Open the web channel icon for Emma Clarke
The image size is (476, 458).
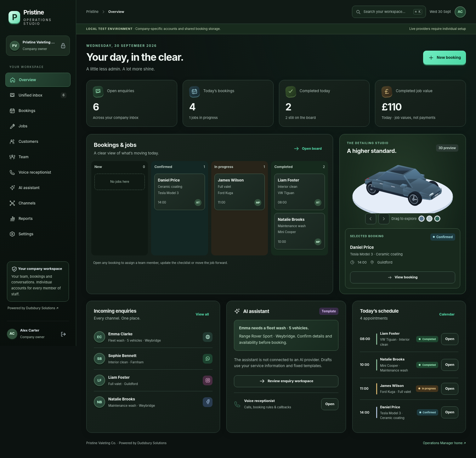(x=208, y=337)
